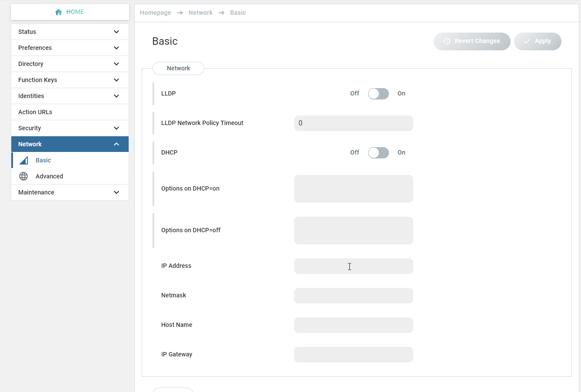Screen dimensions: 581x392
Task: Focus the Netmask field
Action: (x=354, y=296)
